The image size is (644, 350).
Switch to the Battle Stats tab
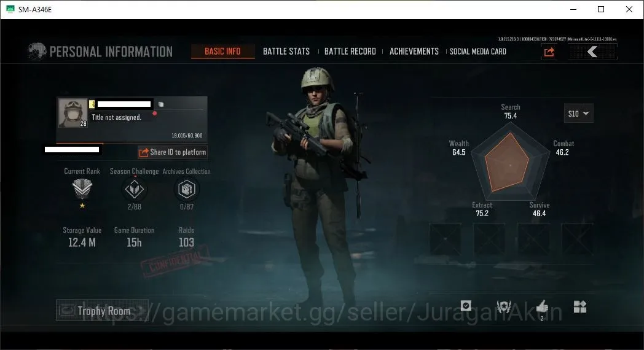pos(286,52)
